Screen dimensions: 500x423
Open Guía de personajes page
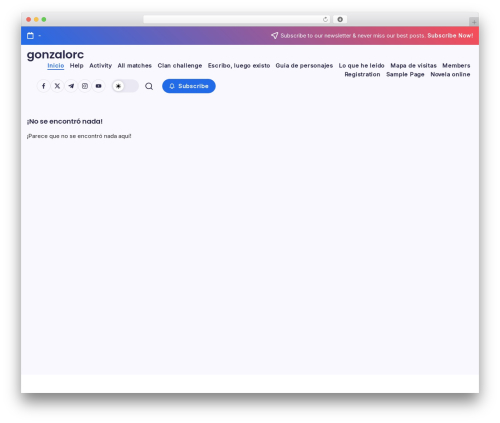304,66
